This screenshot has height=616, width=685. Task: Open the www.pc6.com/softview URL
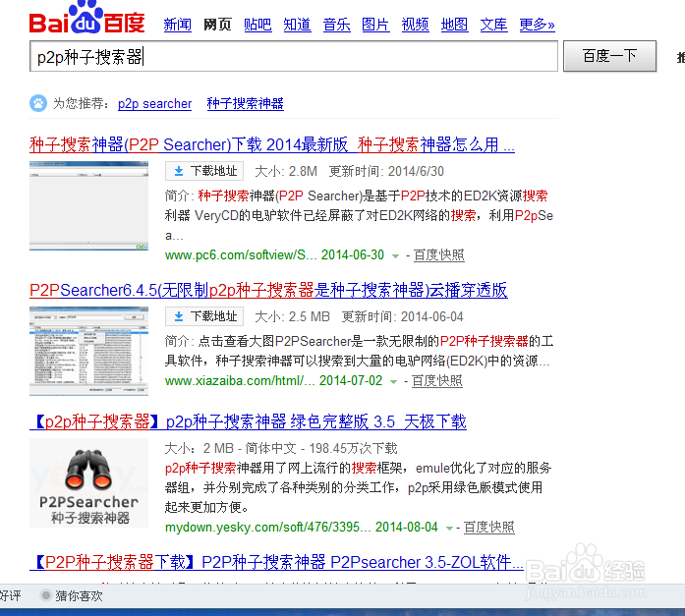click(241, 255)
